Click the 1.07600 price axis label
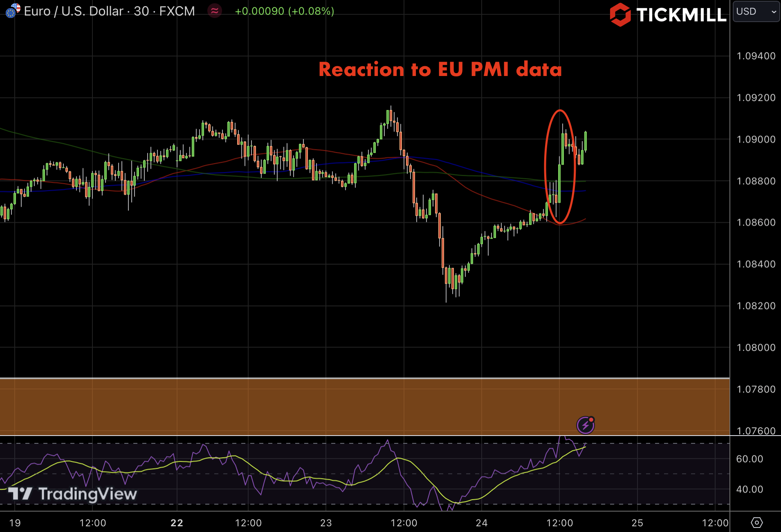Screen dimensions: 781x532 (x=756, y=431)
